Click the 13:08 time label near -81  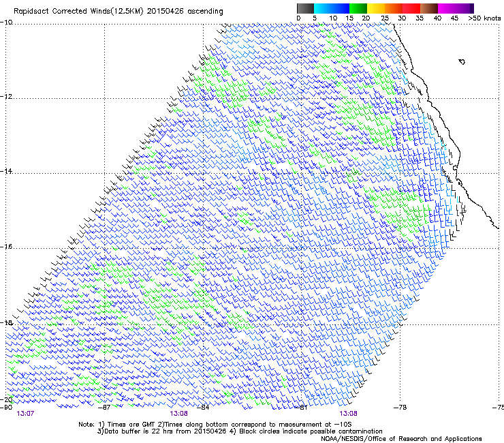[x=348, y=414]
